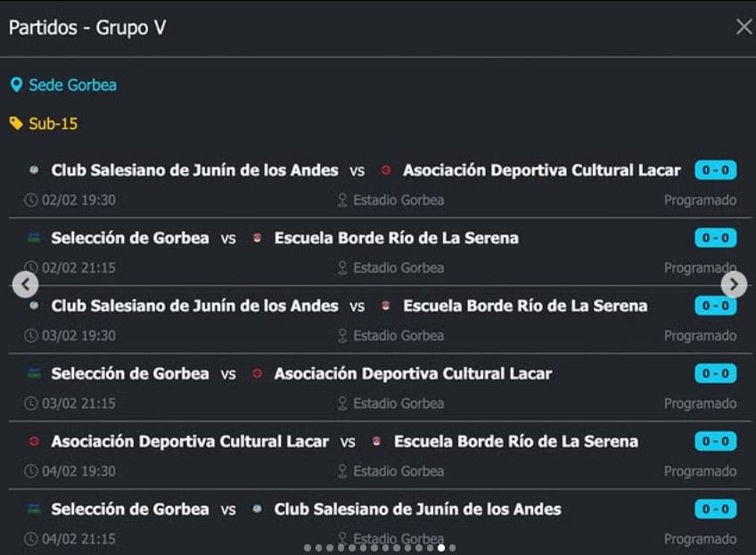
Task: Click Escuela Borde Río crest in third match
Action: (386, 306)
